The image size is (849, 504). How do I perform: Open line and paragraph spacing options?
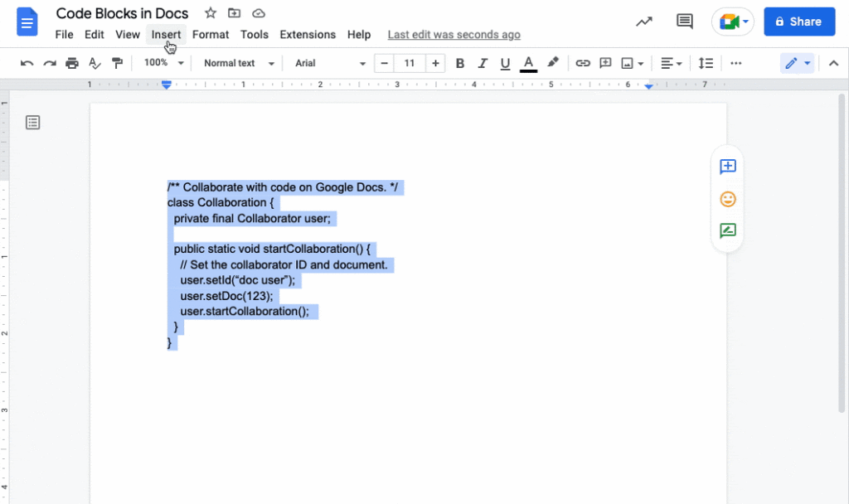point(706,63)
